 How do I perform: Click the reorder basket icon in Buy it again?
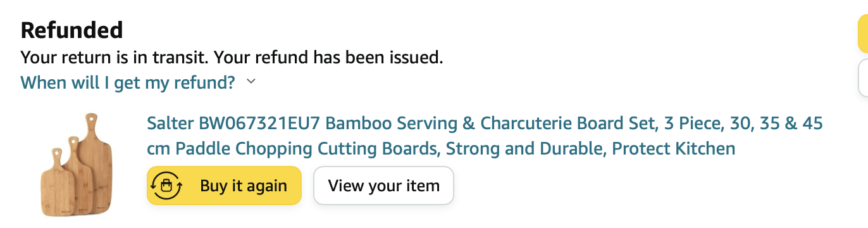pyautogui.click(x=166, y=186)
